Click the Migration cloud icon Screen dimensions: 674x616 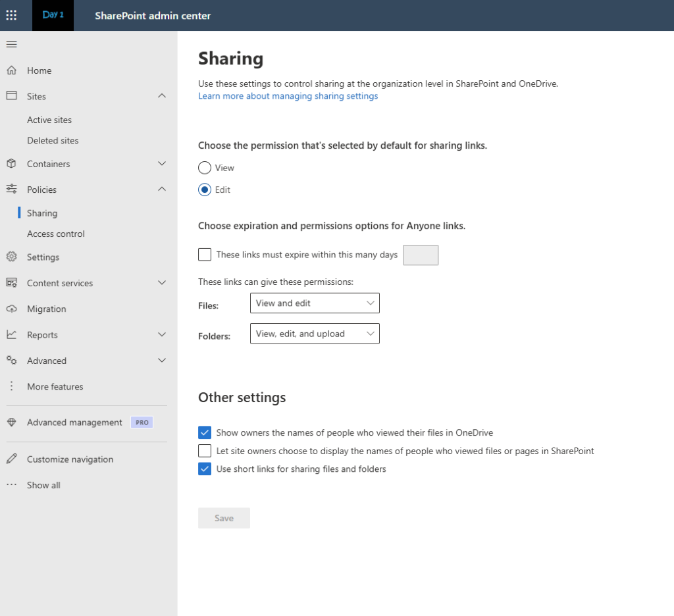pyautogui.click(x=11, y=309)
